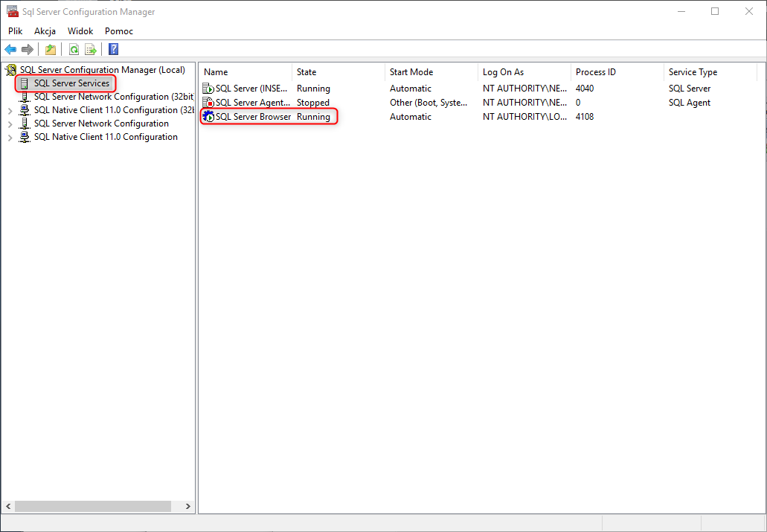
Task: Select SQL Server Network Configuration (32bit) label
Action: point(114,97)
